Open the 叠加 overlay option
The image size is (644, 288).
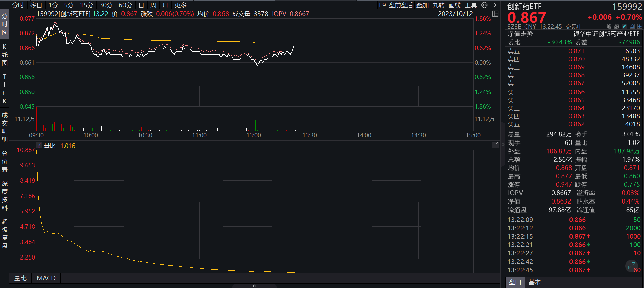coord(423,5)
